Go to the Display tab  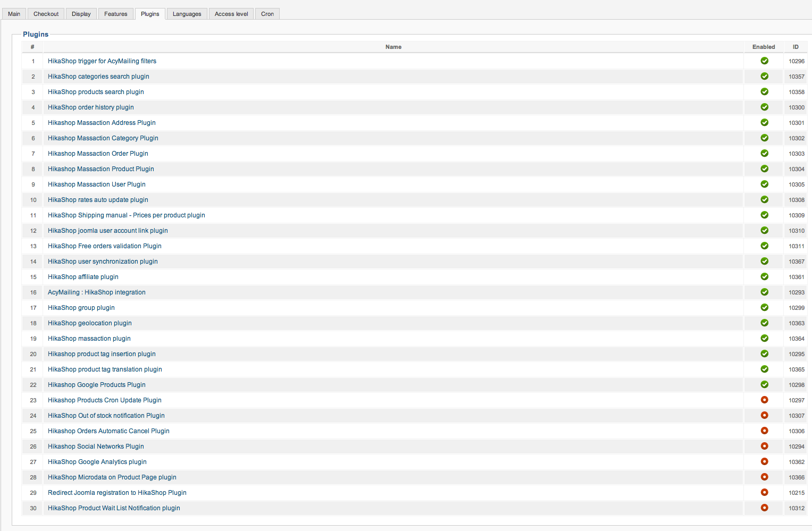[x=81, y=14]
